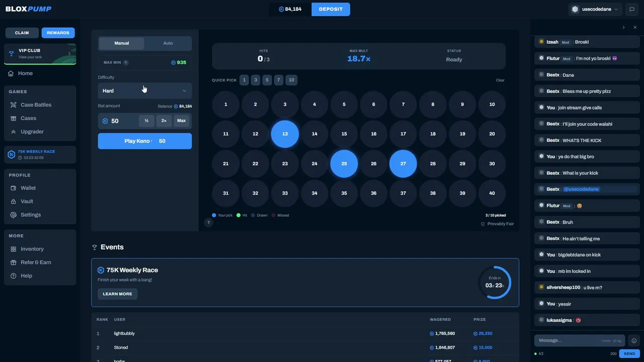The width and height of the screenshot is (644, 362).
Task: Click the CLAIM button
Action: pos(22,33)
